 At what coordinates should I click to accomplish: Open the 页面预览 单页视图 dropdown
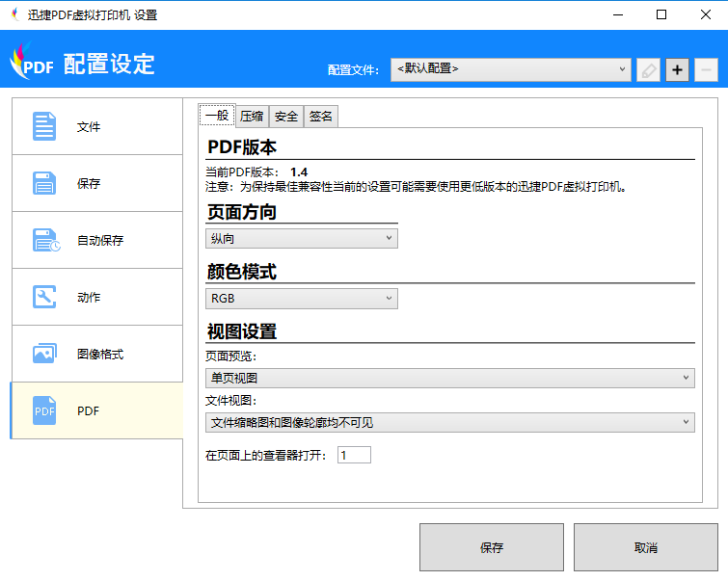(450, 379)
